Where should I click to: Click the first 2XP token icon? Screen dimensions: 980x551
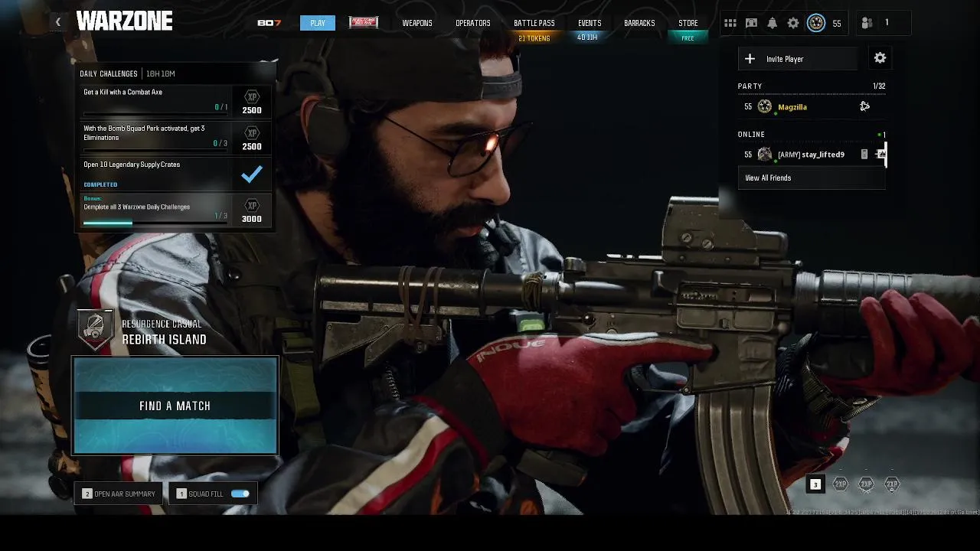click(841, 484)
